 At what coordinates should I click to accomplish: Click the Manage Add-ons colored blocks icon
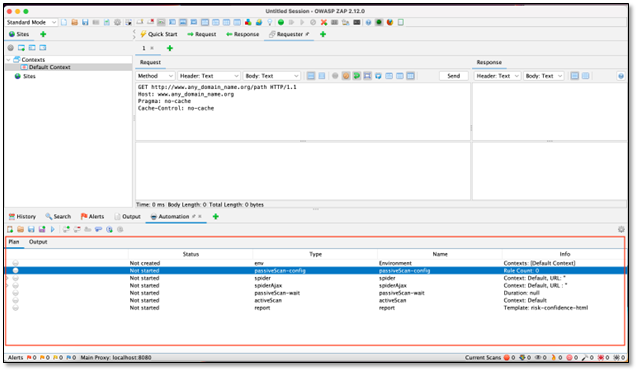pos(248,22)
